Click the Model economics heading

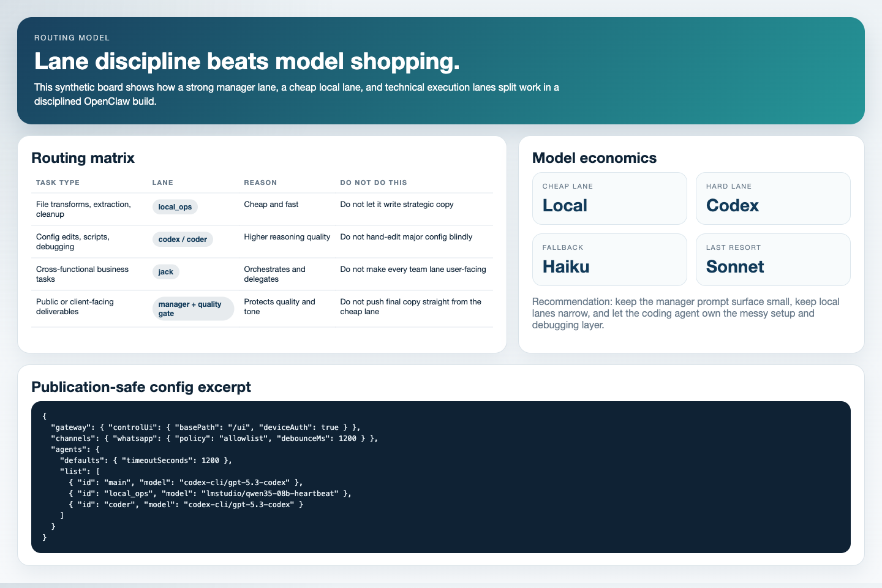pos(594,158)
